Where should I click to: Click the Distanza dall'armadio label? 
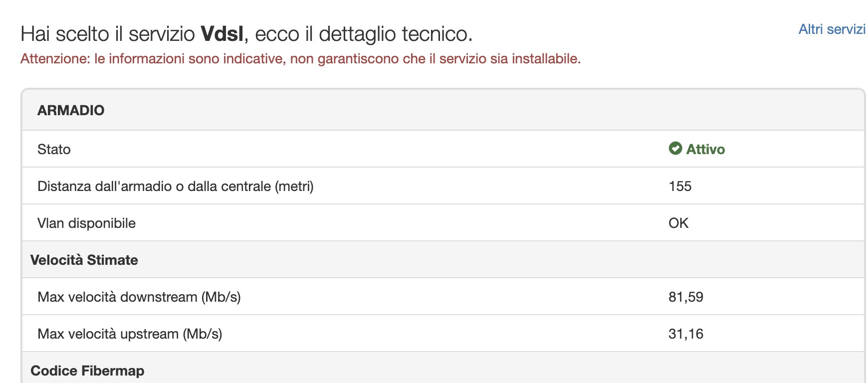tap(175, 186)
